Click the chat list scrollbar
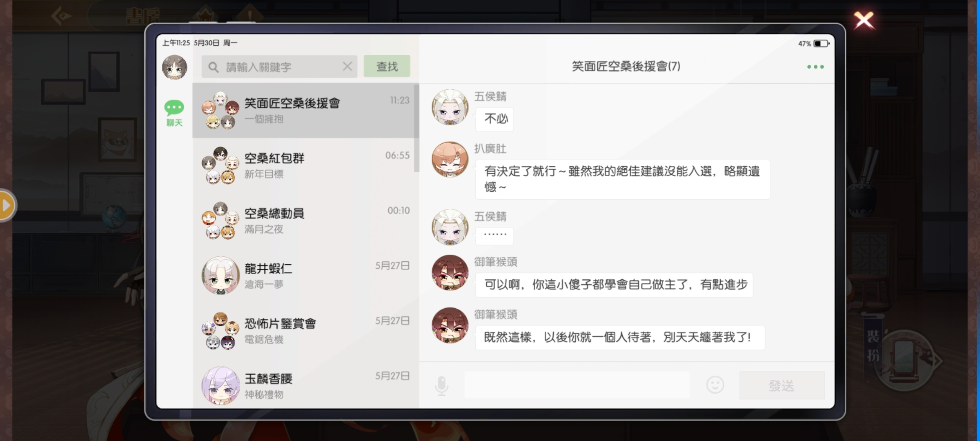 pyautogui.click(x=416, y=128)
